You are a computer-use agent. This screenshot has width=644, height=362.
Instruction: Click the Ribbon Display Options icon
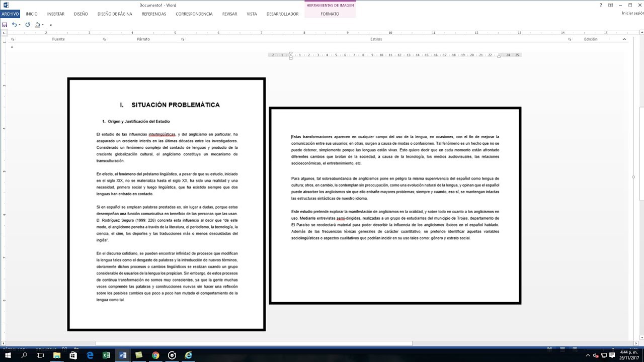point(610,5)
